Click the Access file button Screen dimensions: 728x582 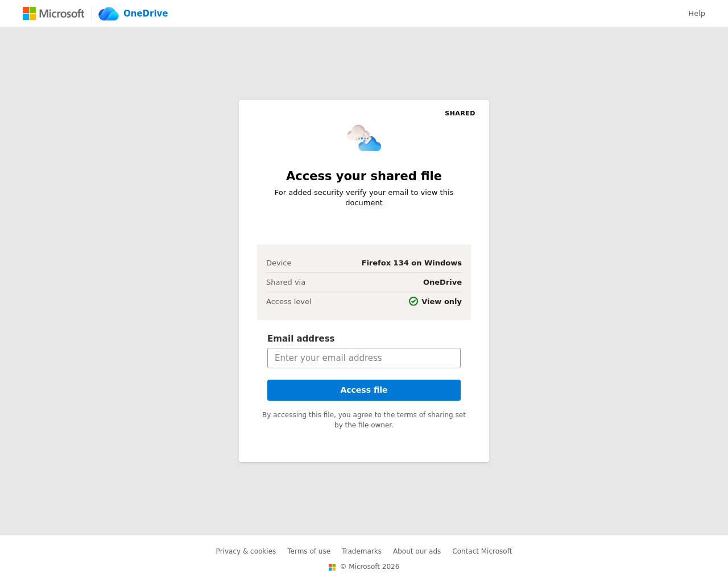[x=364, y=390]
